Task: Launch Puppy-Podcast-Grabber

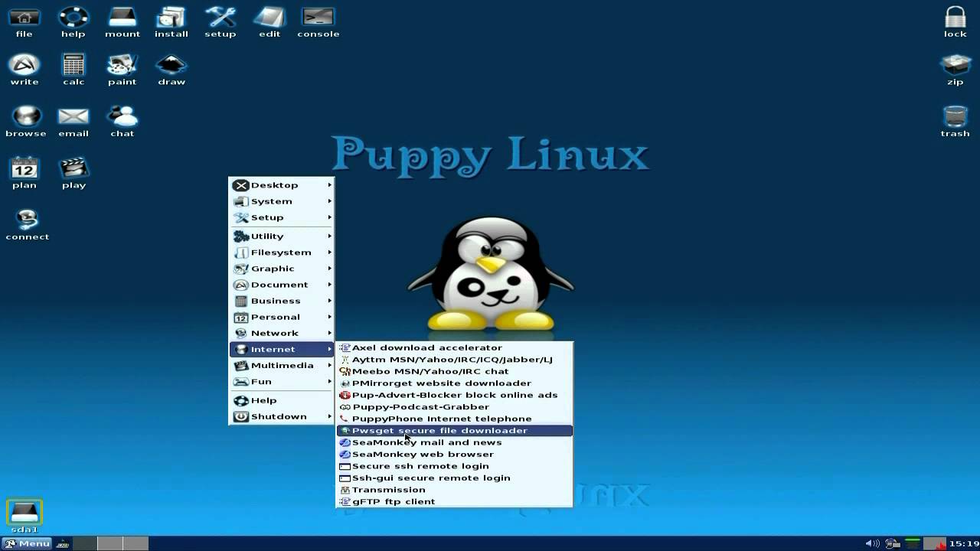Action: click(455, 407)
